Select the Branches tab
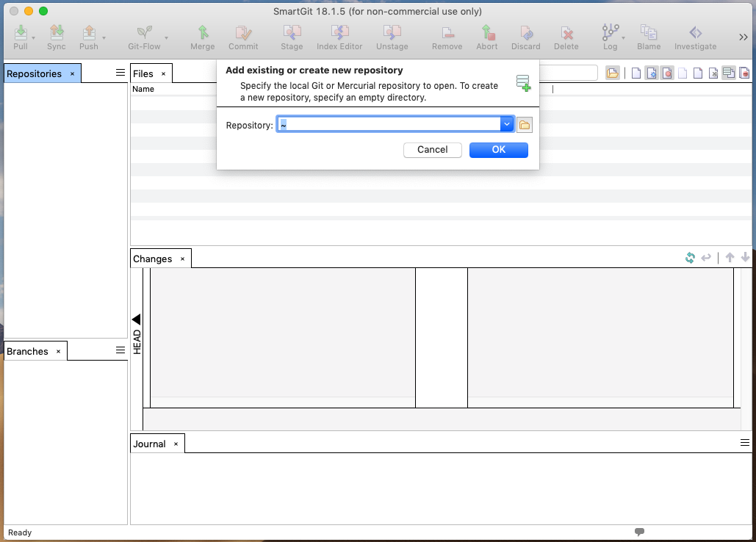Screen dimensions: 756x542 [x=28, y=352]
